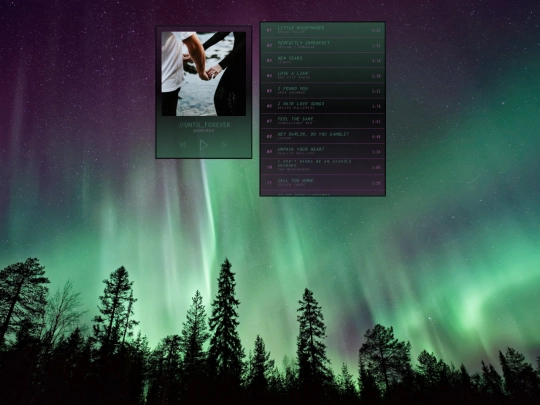This screenshot has height=405, width=540.
Task: Select Unpack Your Heart track
Action: click(x=322, y=151)
